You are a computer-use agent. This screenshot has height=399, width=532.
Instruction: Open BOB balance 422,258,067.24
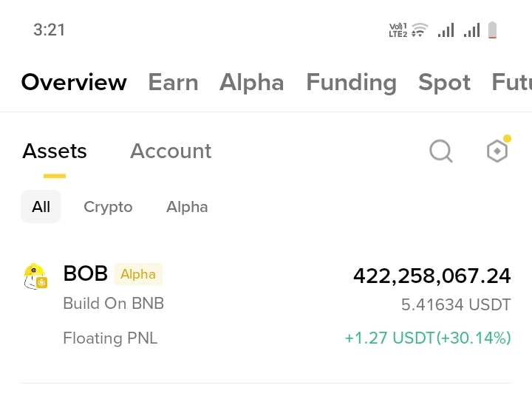432,276
